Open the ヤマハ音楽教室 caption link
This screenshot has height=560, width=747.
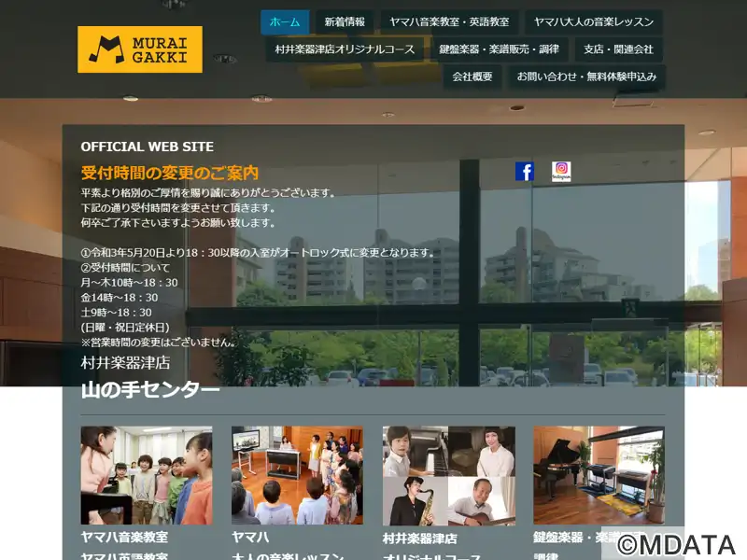[x=124, y=538]
